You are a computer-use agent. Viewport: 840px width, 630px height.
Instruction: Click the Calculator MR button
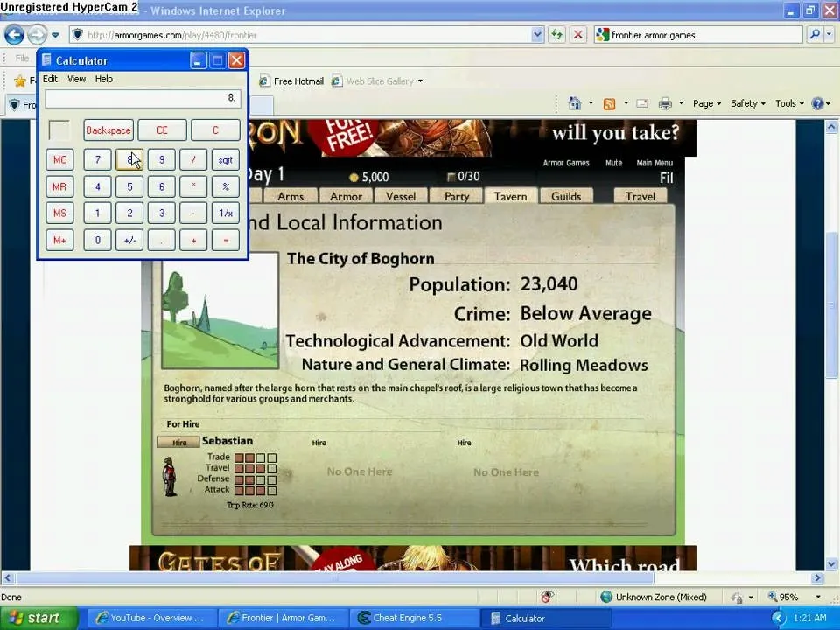click(x=59, y=186)
